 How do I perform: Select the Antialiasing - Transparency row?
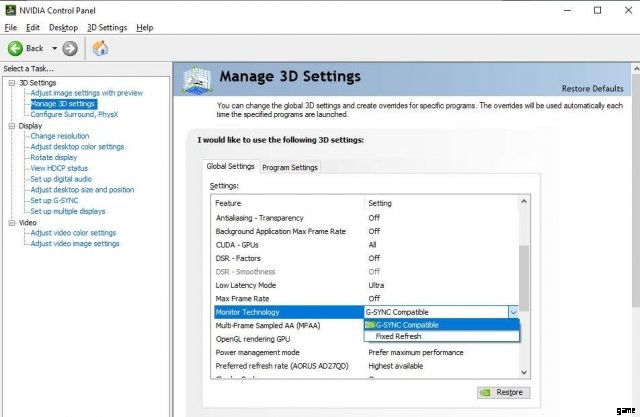click(366, 218)
